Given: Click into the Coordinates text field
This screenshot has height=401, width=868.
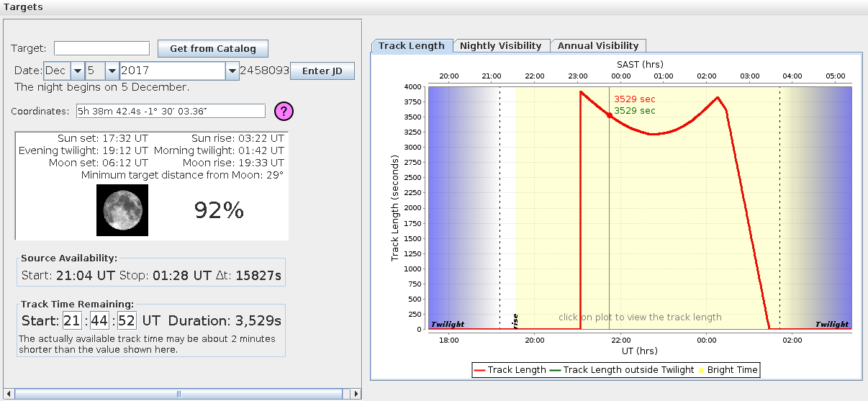Looking at the screenshot, I should click(x=171, y=111).
